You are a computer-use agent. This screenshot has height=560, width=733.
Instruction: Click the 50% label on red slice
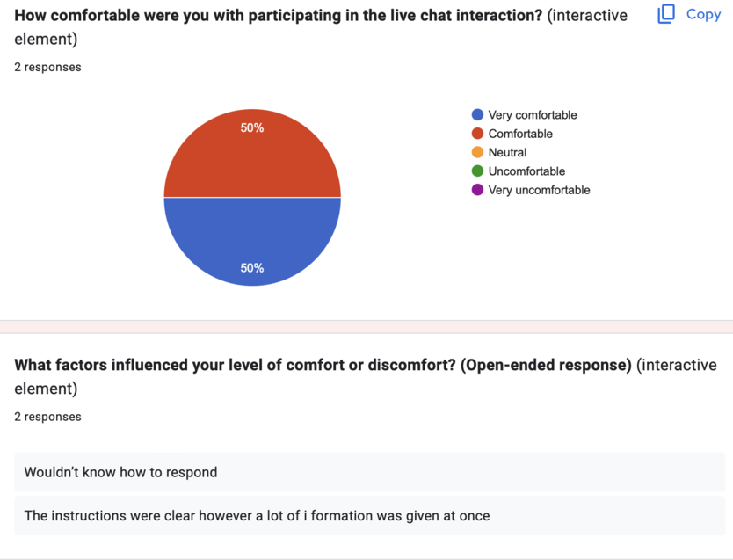(x=252, y=127)
